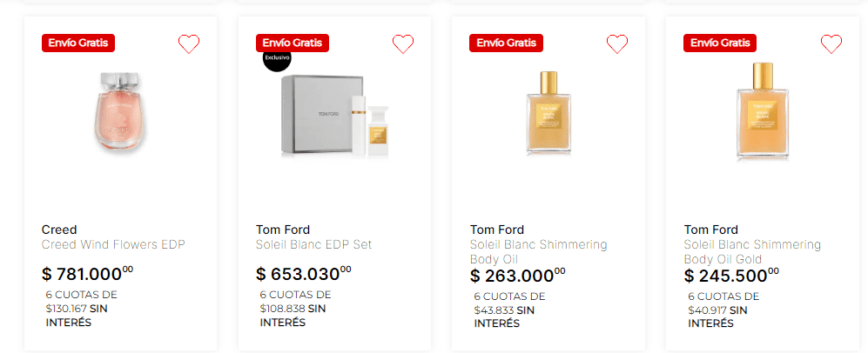Image resolution: width=868 pixels, height=353 pixels.
Task: Open the Creed Wind Flowers bottle image
Action: 121,111
